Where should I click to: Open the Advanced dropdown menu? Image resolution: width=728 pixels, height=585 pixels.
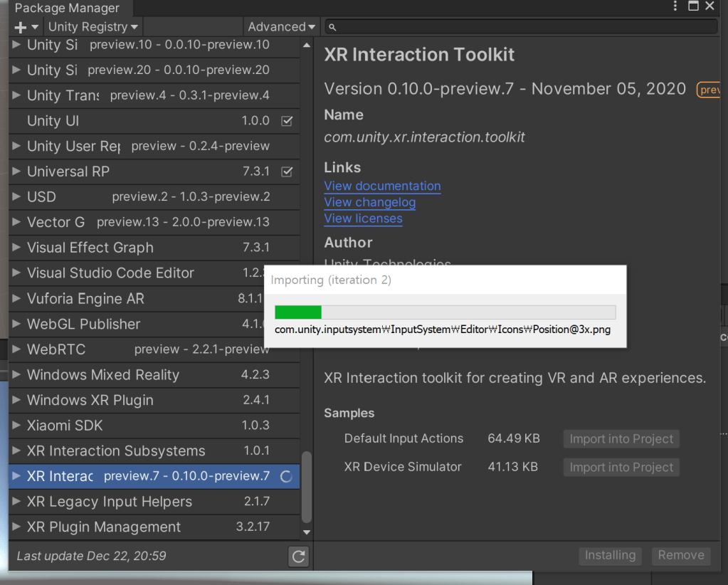click(x=281, y=27)
